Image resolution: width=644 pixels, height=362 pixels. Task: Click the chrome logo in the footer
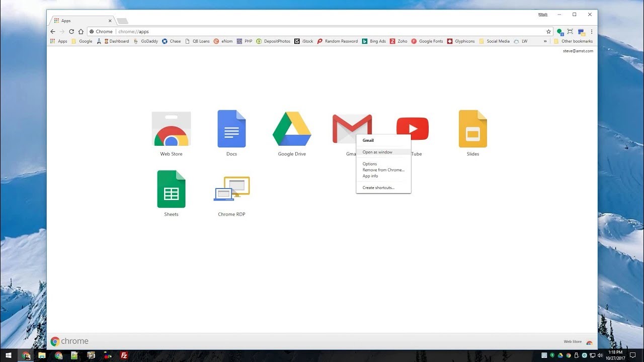55,341
